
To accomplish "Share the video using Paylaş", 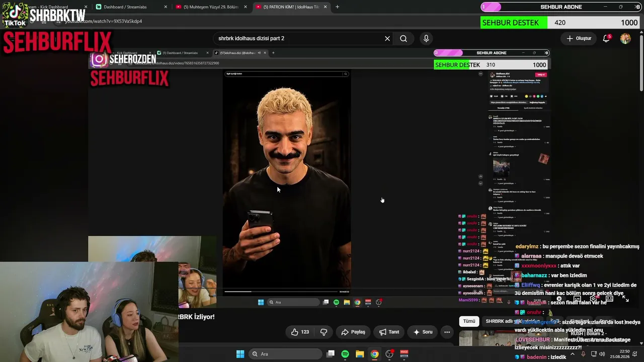I will 353,332.
